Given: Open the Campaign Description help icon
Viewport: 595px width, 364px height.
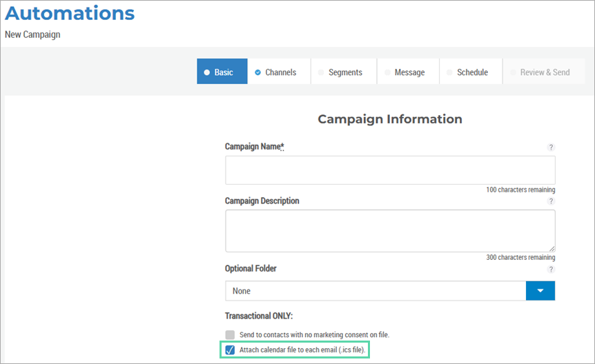Looking at the screenshot, I should click(551, 201).
